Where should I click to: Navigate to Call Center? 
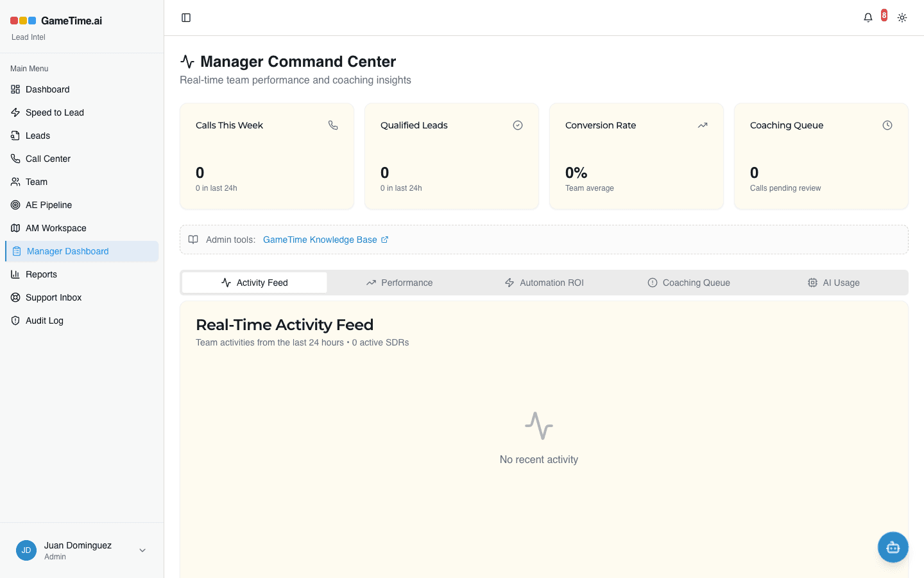pos(82,159)
